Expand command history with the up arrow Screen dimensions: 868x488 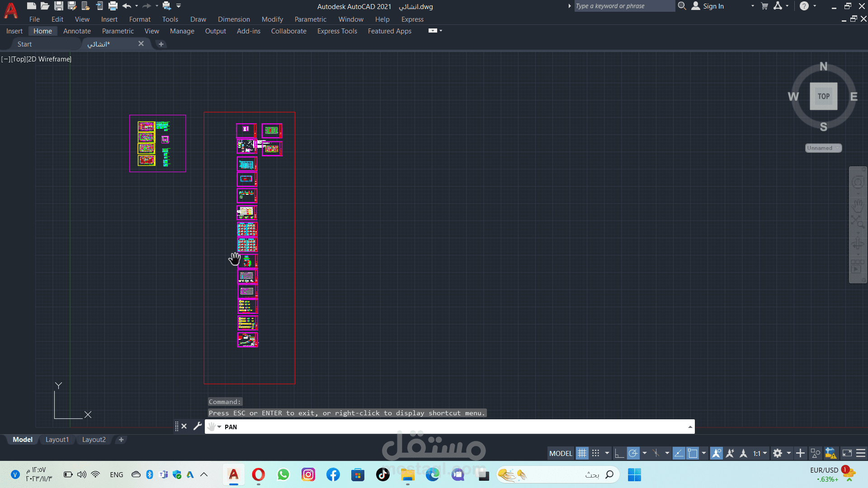(x=690, y=427)
